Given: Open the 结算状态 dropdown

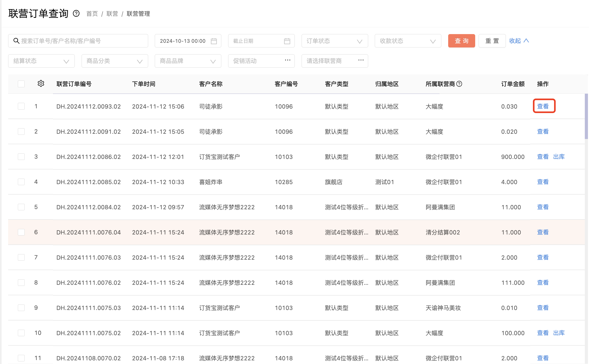Looking at the screenshot, I should 41,61.
